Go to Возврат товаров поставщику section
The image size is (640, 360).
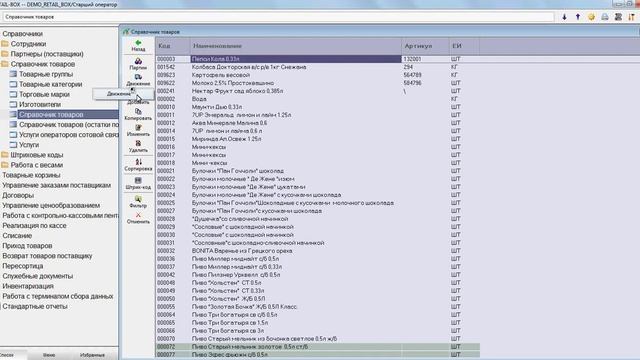click(47, 256)
